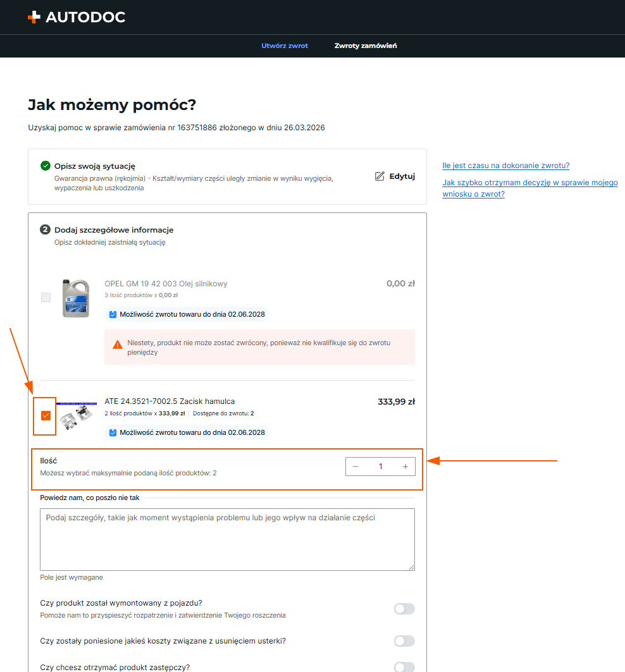Switch to the 'Zwroty zamówień' tab
The width and height of the screenshot is (625, 672).
(366, 46)
